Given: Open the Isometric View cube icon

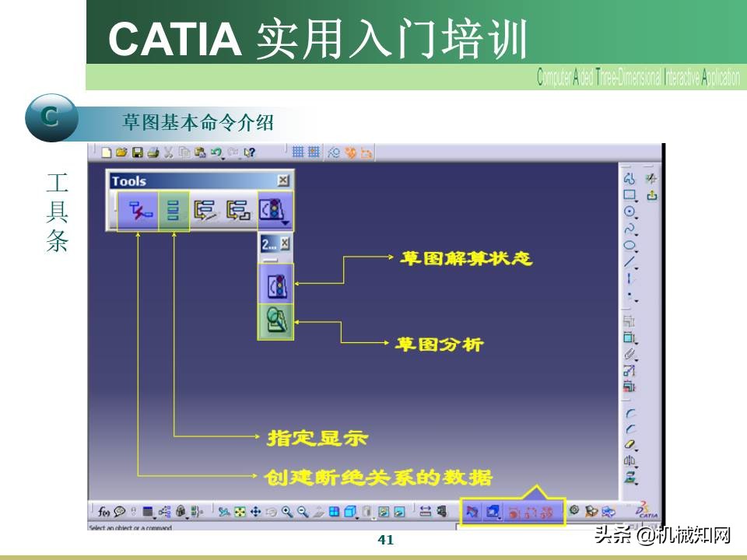Looking at the screenshot, I should [x=350, y=512].
